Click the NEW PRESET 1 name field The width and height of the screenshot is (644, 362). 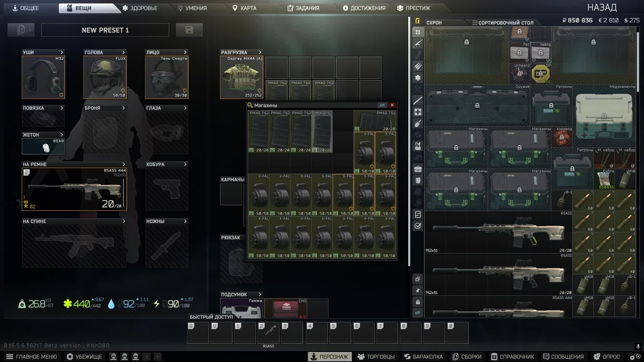(105, 30)
